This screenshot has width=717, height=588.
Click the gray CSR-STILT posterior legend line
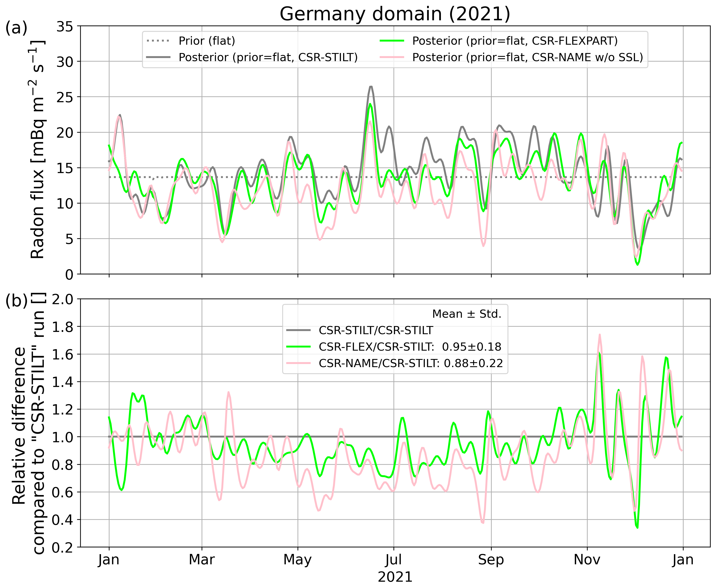point(158,58)
